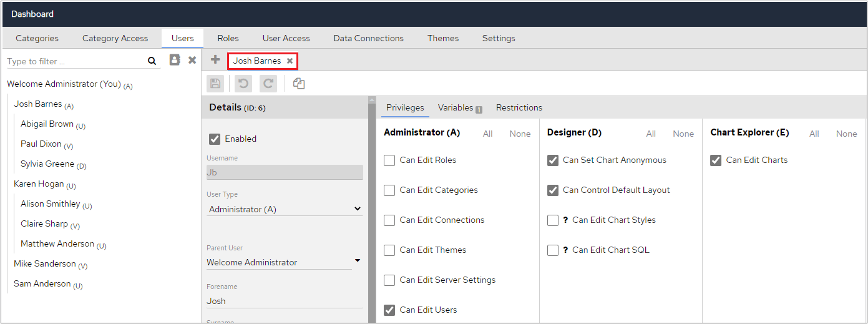The image size is (868, 324).
Task: Open the User Access tab
Action: [x=286, y=38]
